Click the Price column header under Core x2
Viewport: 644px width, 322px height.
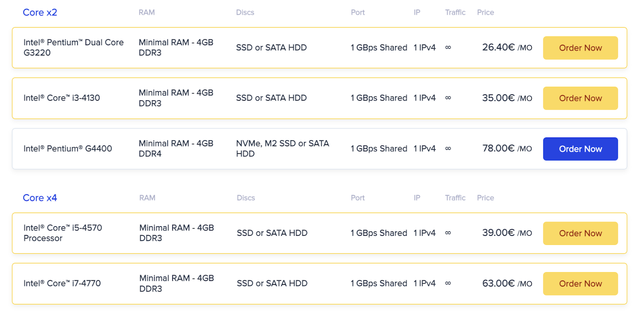coord(485,12)
